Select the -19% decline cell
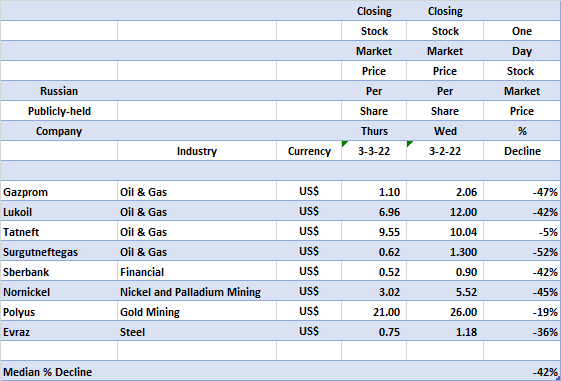The width and height of the screenshot is (561, 381). pyautogui.click(x=522, y=312)
